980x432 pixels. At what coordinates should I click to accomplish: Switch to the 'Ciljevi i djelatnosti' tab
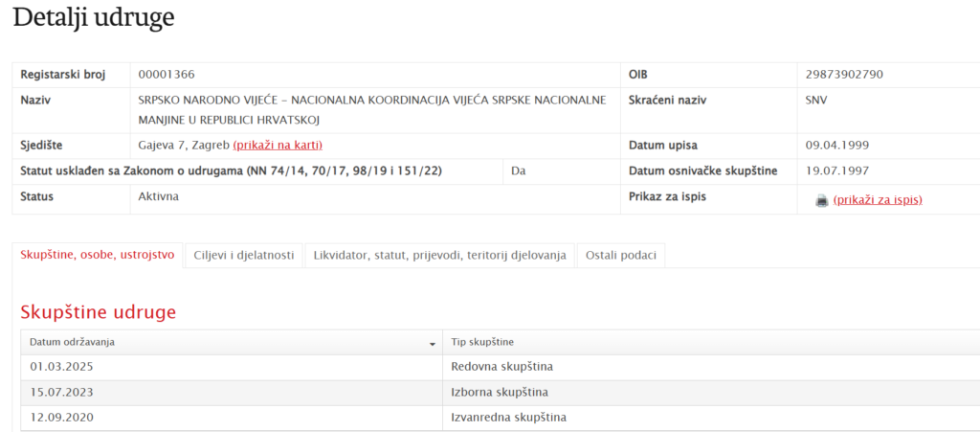(243, 255)
